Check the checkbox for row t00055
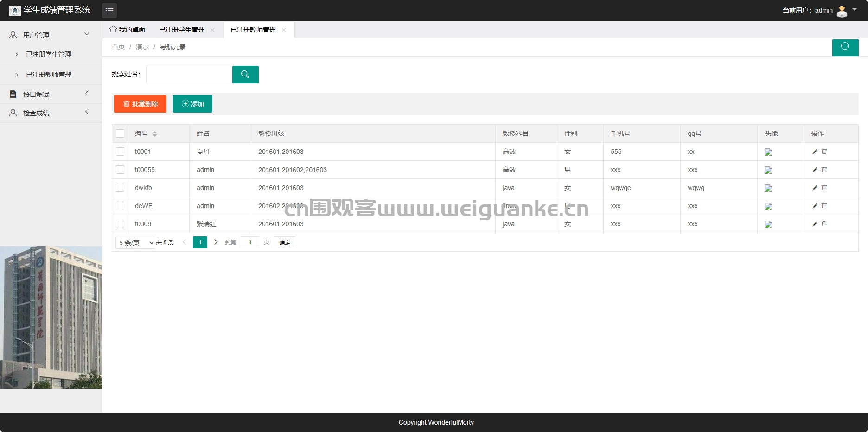 coord(120,170)
